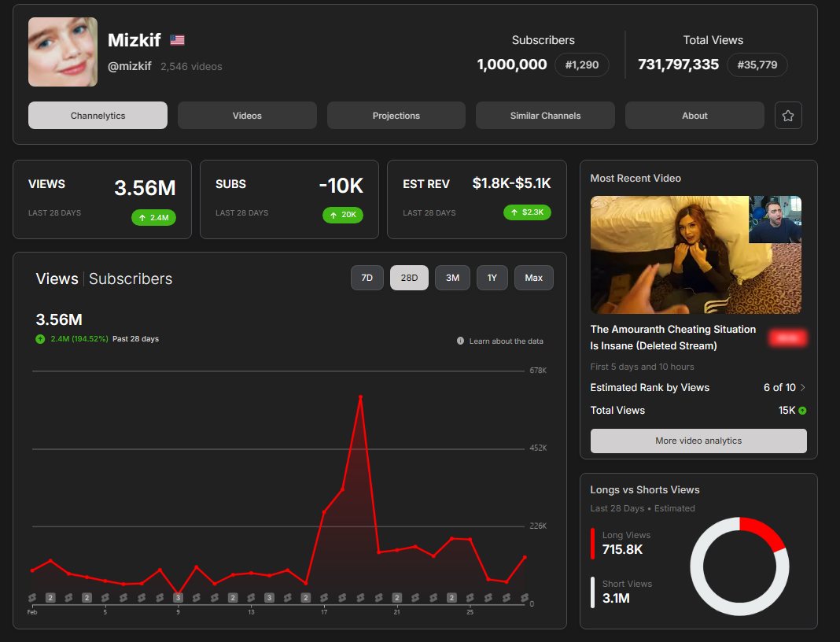Viewport: 840px width, 642px height.
Task: Click the white Short Views legend bar
Action: tap(592, 592)
